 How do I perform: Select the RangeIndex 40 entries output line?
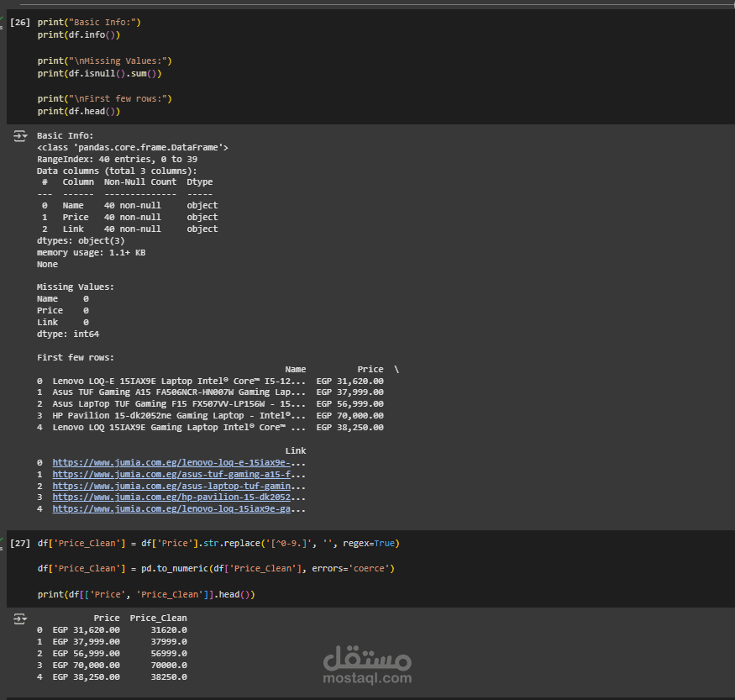tap(118, 159)
